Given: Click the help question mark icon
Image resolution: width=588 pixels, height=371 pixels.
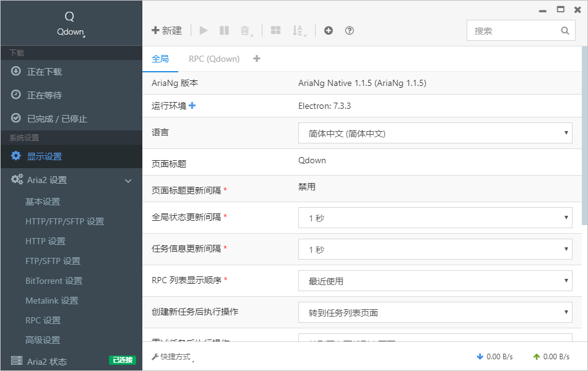Looking at the screenshot, I should (349, 30).
